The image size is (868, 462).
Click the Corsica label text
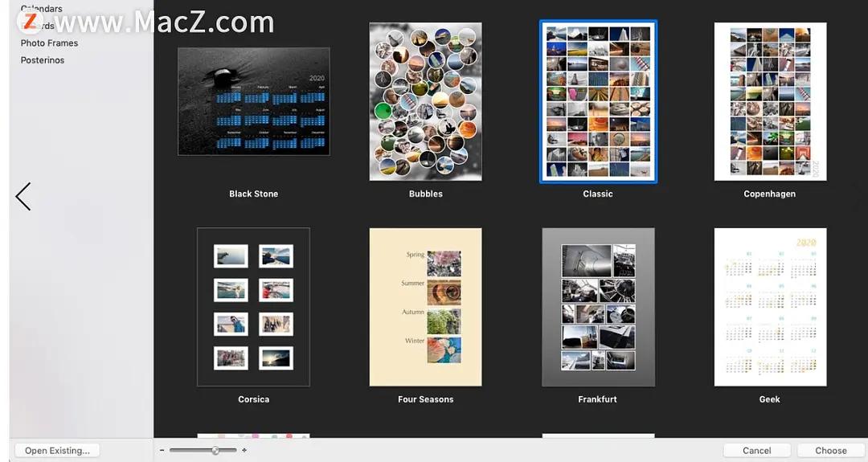coord(253,399)
